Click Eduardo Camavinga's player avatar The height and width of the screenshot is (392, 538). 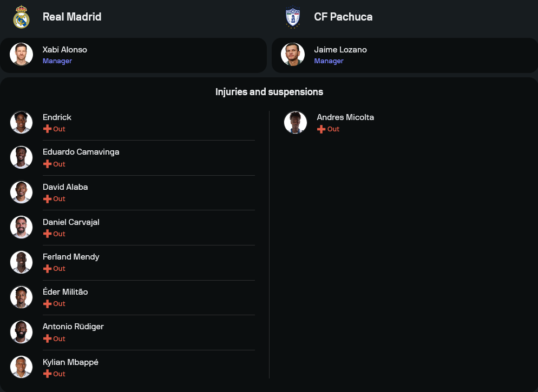click(22, 157)
